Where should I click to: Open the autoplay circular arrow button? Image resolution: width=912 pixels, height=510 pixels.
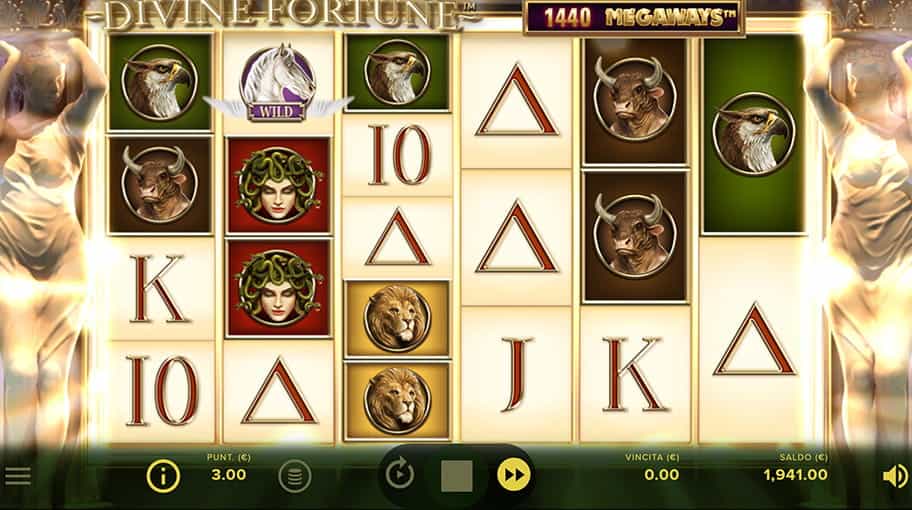tap(400, 474)
